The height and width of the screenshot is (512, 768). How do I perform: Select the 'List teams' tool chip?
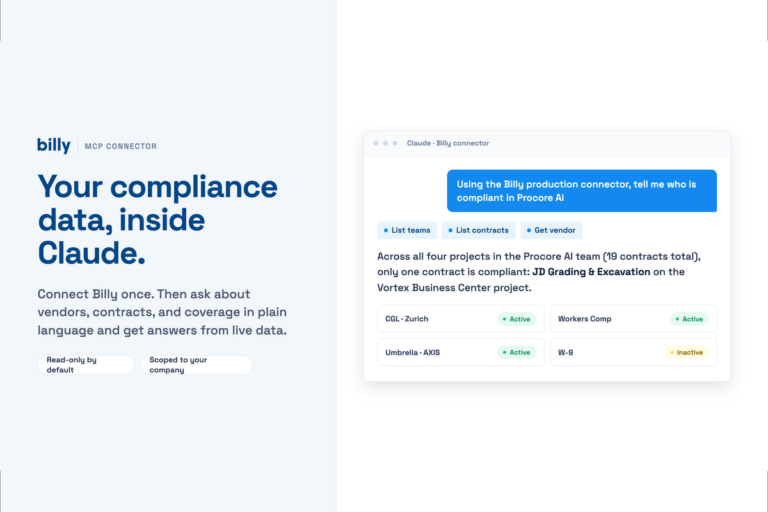[x=407, y=230]
